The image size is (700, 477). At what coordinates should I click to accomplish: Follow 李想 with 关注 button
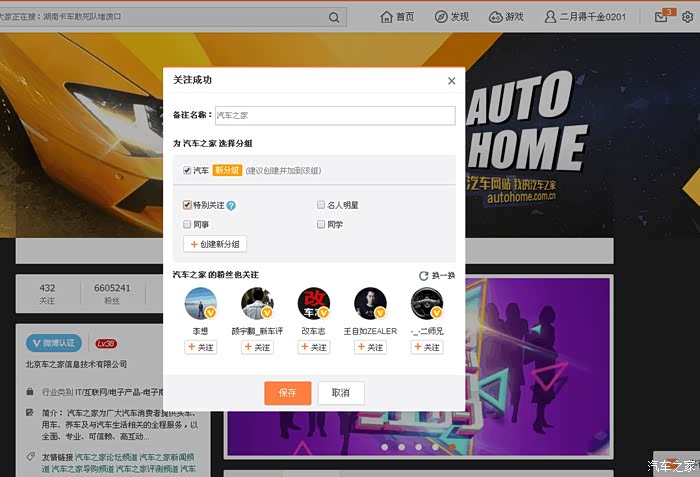200,347
